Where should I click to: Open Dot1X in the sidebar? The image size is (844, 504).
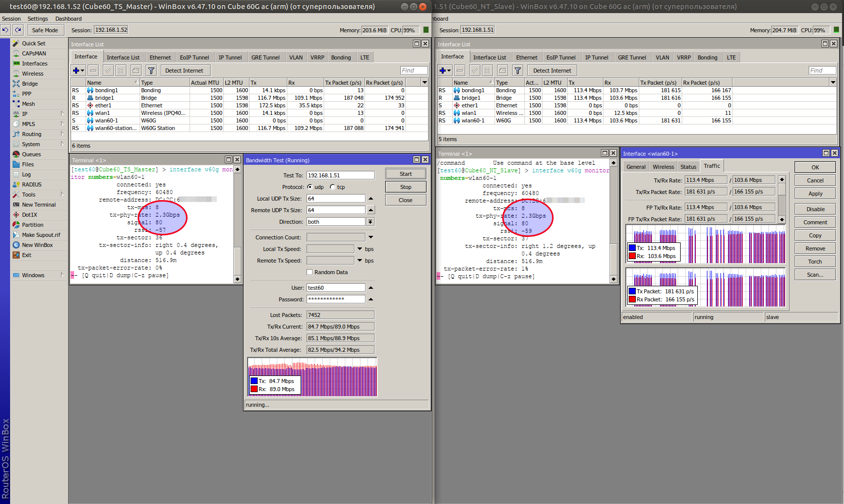pyautogui.click(x=29, y=215)
